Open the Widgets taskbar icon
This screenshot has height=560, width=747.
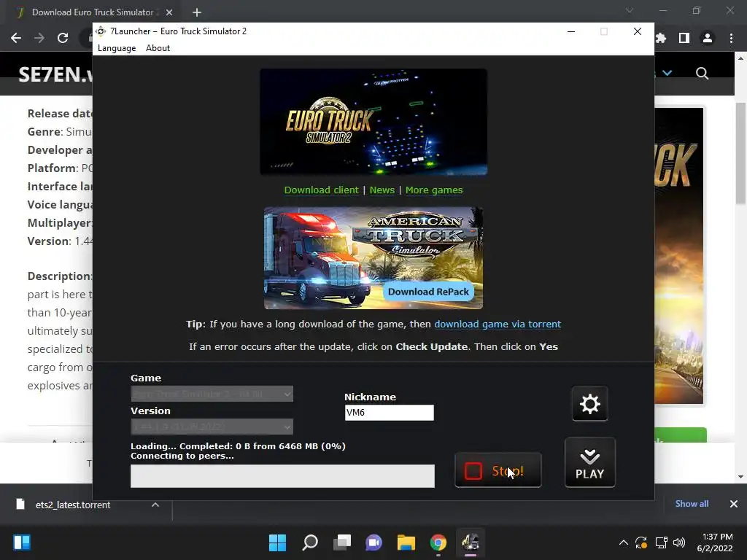22,542
